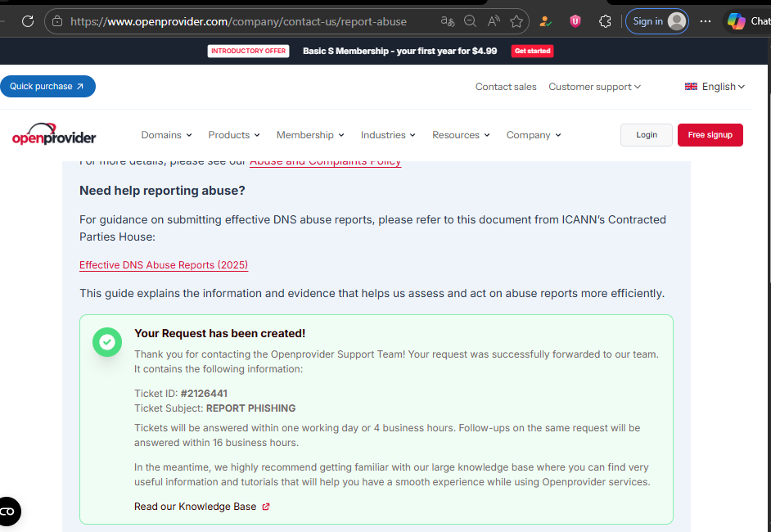Image resolution: width=771 pixels, height=532 pixels.
Task: Open the Abuse and Complaints Policy link
Action: click(x=326, y=163)
